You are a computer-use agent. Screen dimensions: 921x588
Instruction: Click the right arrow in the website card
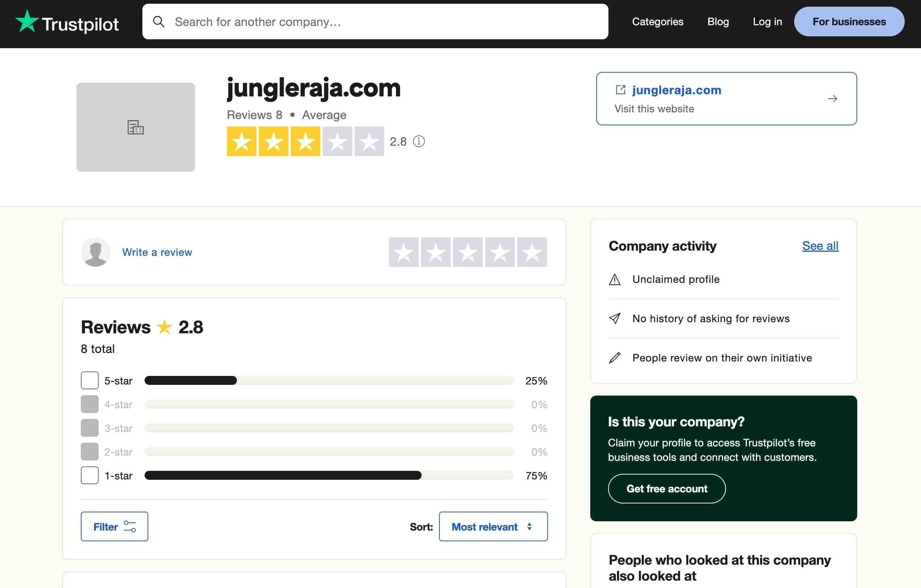pos(833,99)
